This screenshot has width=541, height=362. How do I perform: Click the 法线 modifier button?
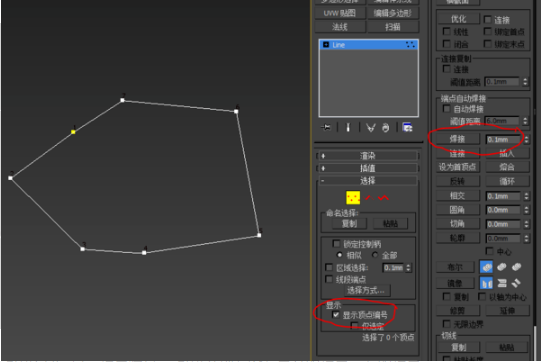point(340,26)
